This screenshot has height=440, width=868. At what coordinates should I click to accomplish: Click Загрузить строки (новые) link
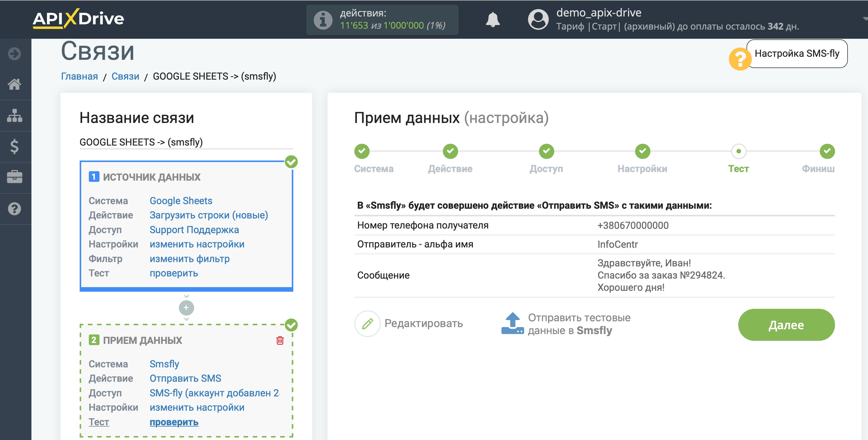click(209, 215)
